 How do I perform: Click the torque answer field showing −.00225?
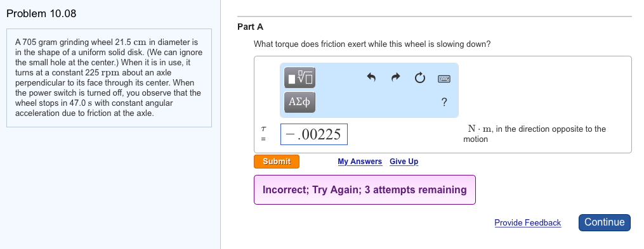pyautogui.click(x=314, y=134)
